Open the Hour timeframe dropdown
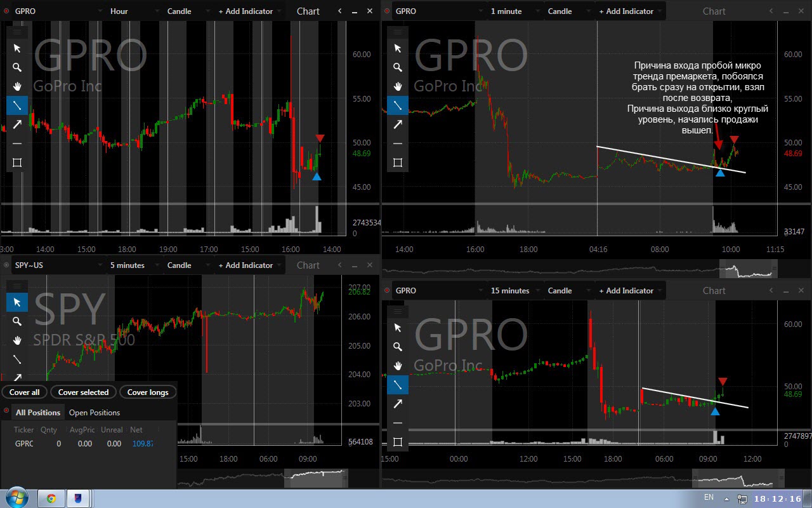 tap(134, 11)
